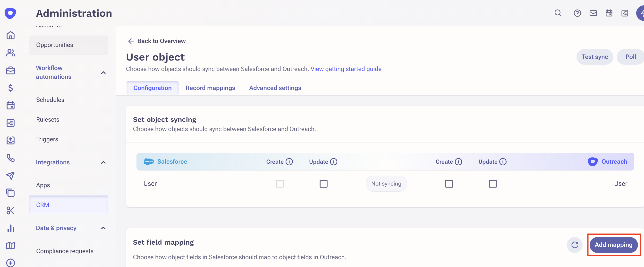Image resolution: width=644 pixels, height=267 pixels.
Task: Open the Home icon in sidebar
Action: click(10, 35)
